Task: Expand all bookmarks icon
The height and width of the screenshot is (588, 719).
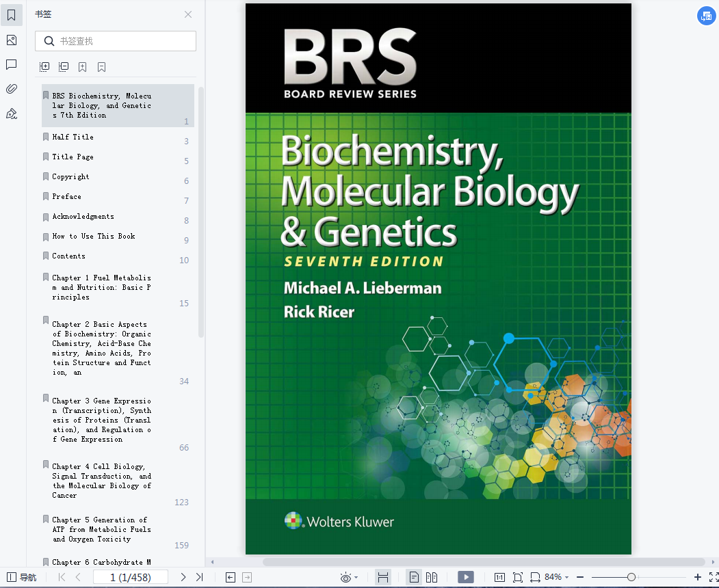Action: pyautogui.click(x=44, y=67)
